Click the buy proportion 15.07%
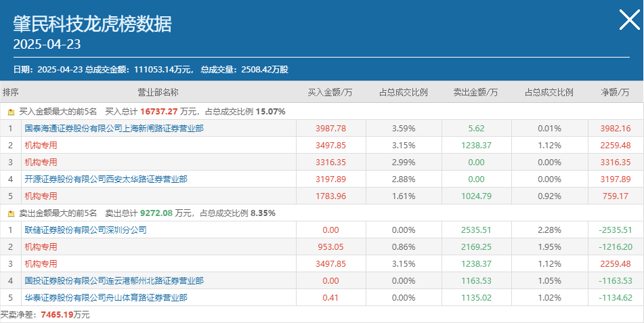 [x=270, y=112]
